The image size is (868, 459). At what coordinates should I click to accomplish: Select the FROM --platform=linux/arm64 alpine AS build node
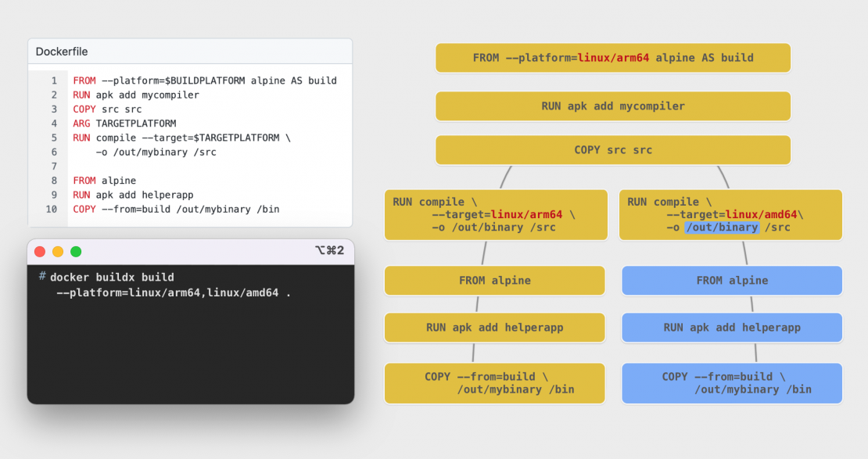coord(612,58)
